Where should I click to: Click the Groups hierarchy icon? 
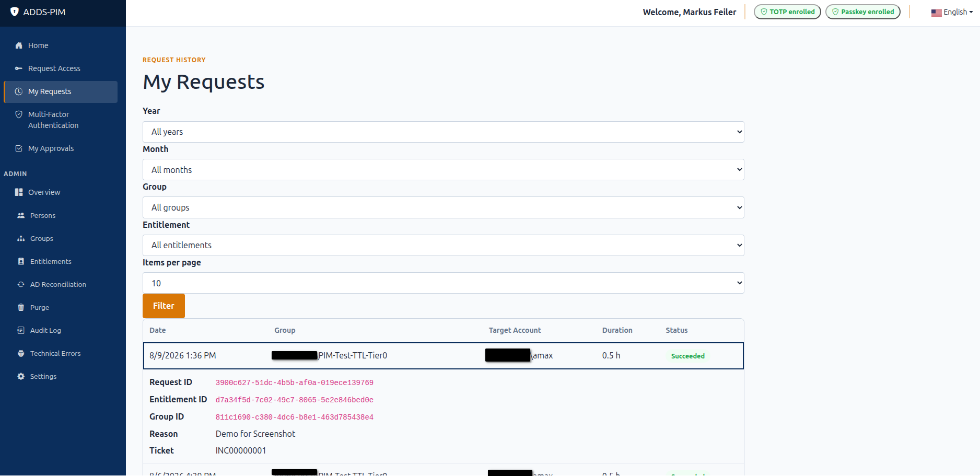point(21,238)
